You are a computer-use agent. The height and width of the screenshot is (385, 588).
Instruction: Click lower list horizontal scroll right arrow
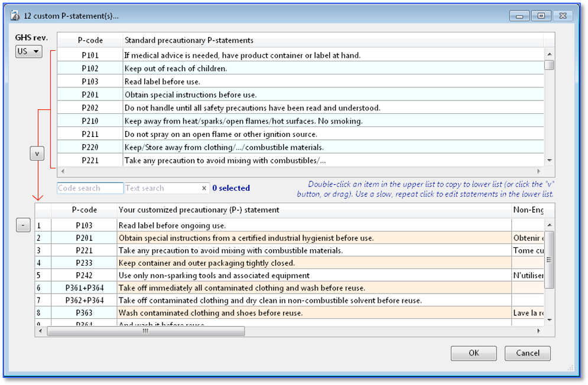(538, 331)
